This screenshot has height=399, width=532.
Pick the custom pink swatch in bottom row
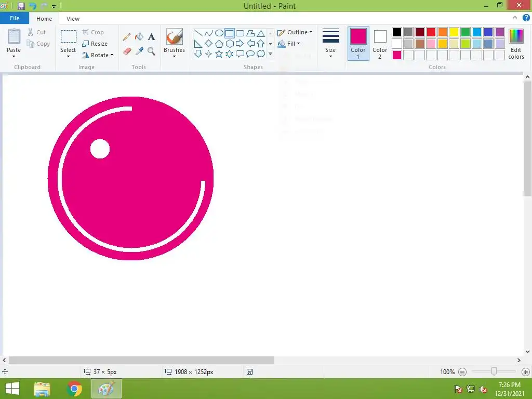396,55
